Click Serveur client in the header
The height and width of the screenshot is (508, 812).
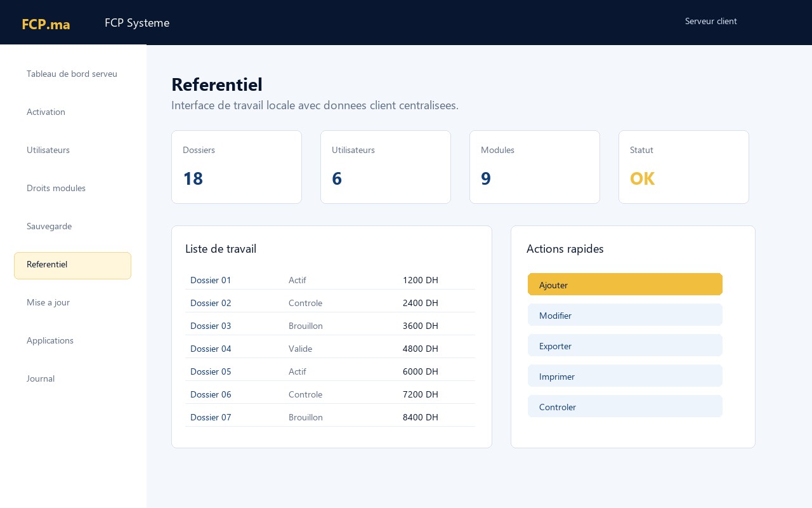coord(711,21)
